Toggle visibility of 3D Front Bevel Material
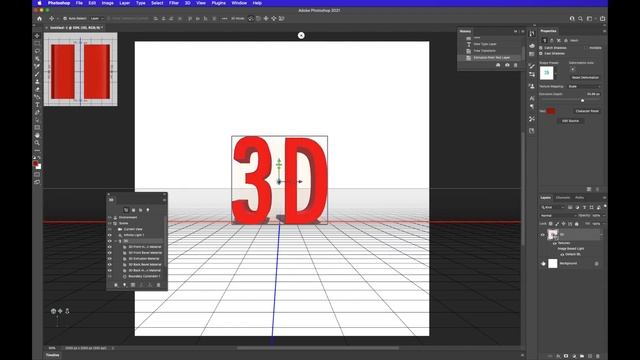Viewport: 640px width, 360px height. coord(109,253)
